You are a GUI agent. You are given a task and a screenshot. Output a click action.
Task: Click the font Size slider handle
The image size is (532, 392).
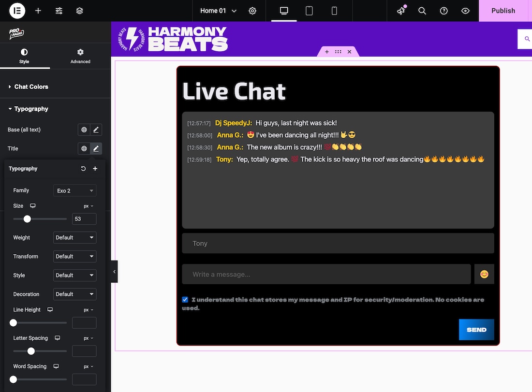28,219
